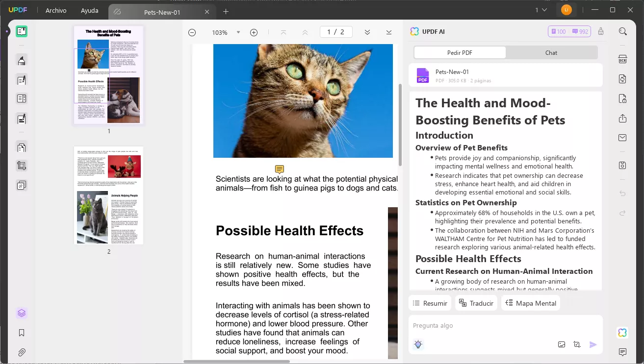
Task: Click the 992 chat credits badge
Action: click(580, 31)
